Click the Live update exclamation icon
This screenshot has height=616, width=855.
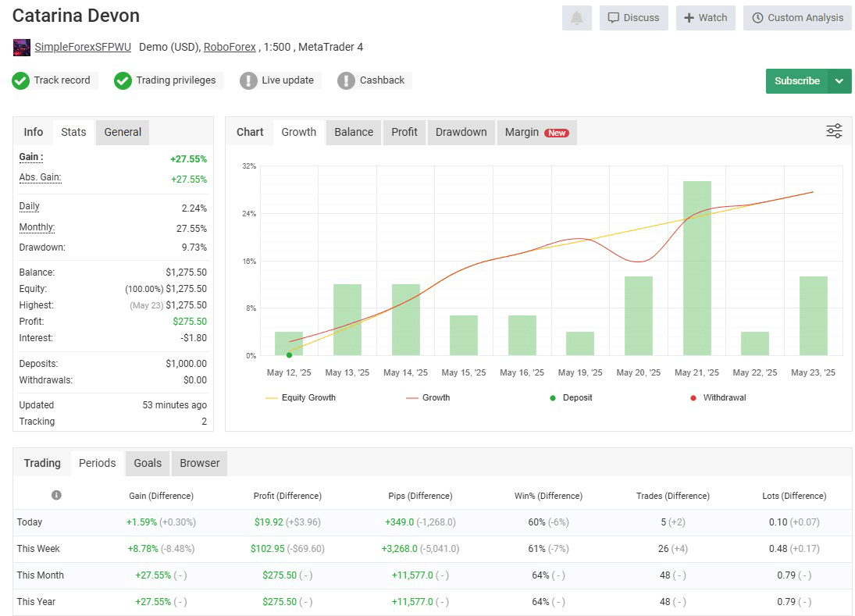click(x=248, y=80)
